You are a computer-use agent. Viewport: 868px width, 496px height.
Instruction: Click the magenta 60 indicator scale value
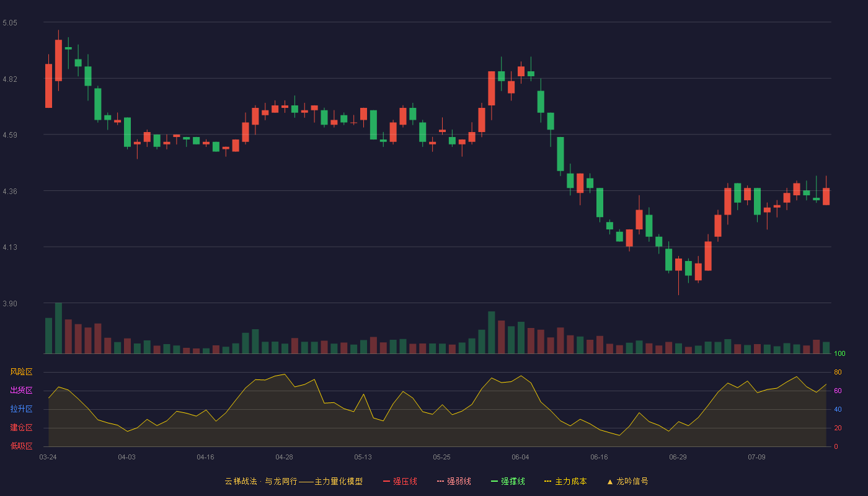838,391
